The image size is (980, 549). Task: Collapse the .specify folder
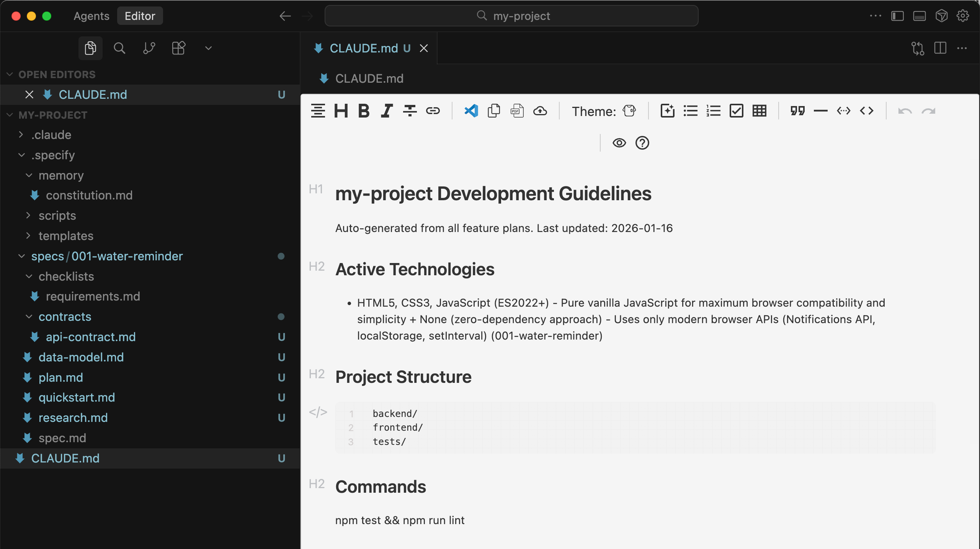53,155
